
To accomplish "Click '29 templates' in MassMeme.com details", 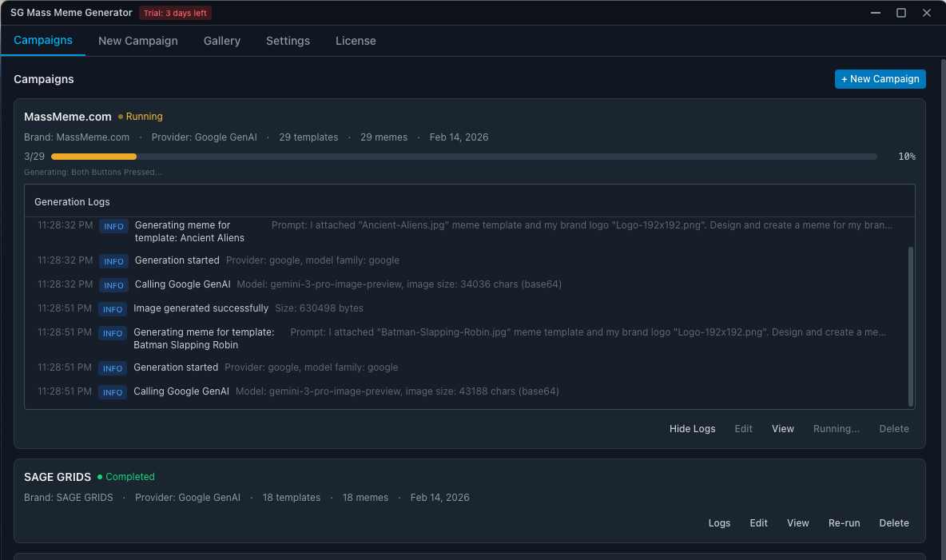I will [308, 137].
